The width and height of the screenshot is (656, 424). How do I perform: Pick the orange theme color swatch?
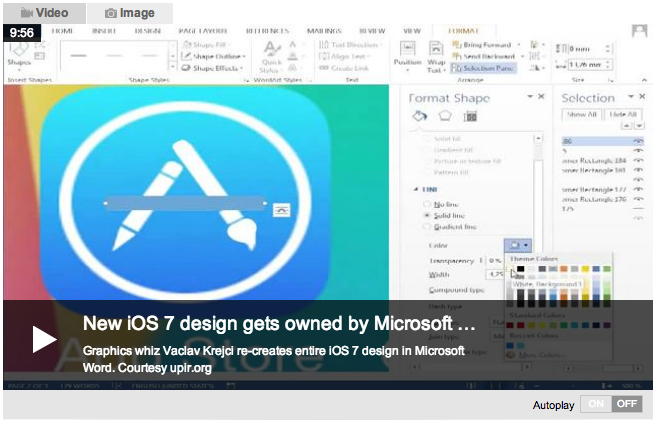point(564,269)
